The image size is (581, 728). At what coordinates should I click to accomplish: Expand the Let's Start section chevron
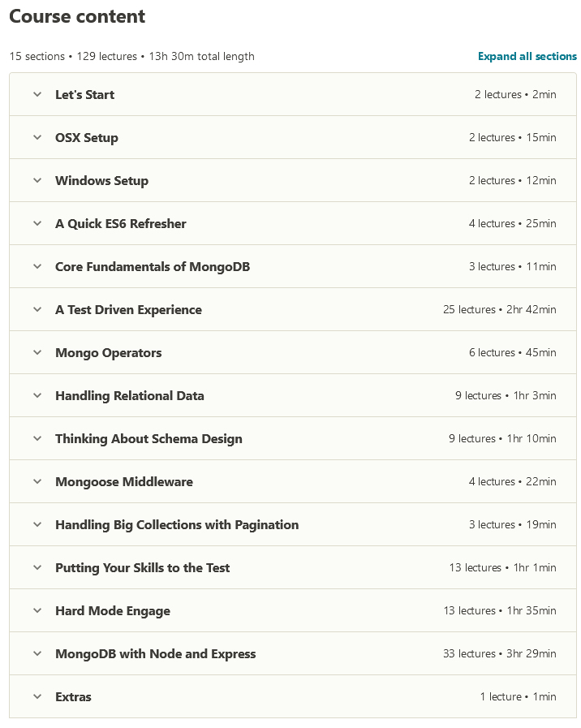pos(37,94)
